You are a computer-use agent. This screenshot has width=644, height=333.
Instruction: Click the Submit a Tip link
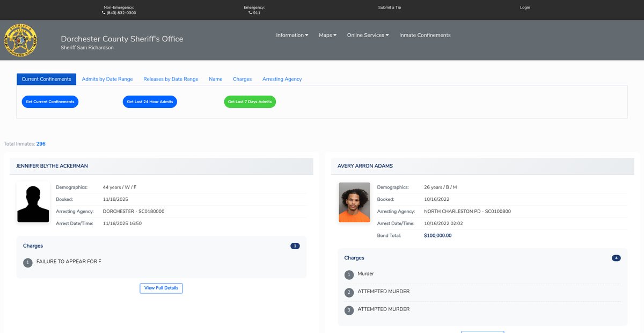(x=390, y=8)
